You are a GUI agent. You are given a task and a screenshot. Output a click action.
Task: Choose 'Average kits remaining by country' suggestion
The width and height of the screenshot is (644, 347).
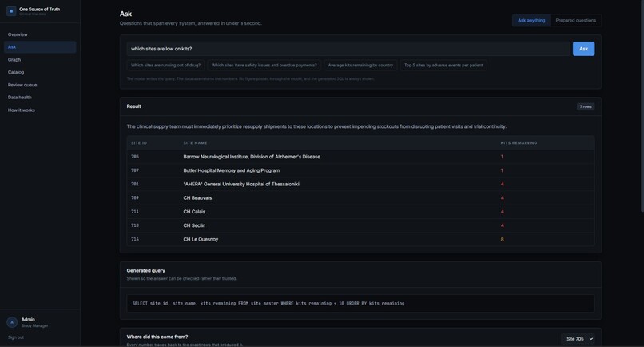(x=360, y=66)
